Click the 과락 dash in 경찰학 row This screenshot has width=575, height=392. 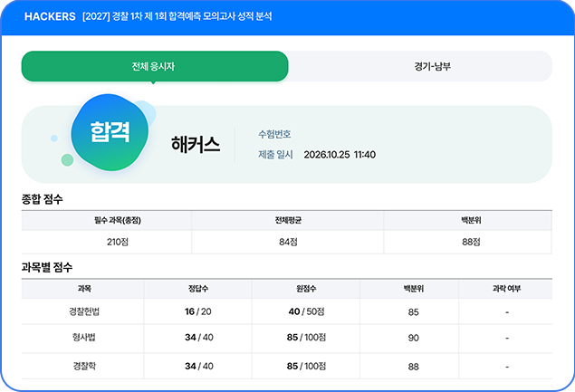click(x=507, y=367)
